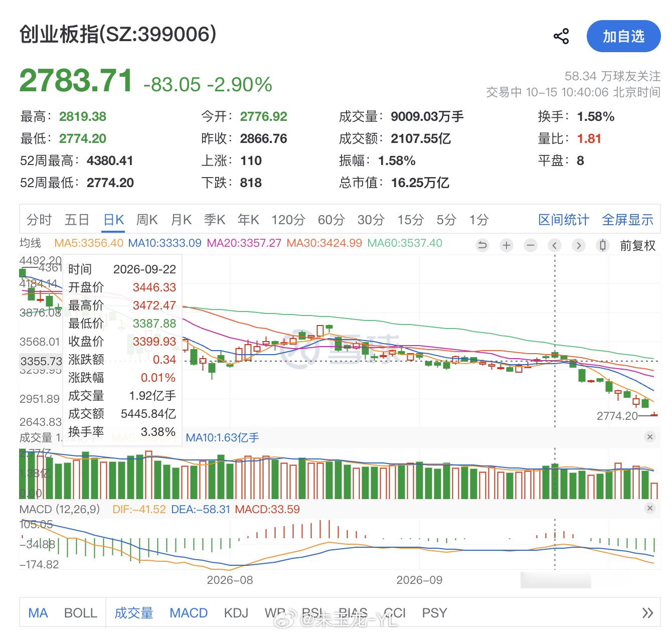Screen dimensions: 672x635
Task: Switch to the 分时 tab
Action: (39, 220)
